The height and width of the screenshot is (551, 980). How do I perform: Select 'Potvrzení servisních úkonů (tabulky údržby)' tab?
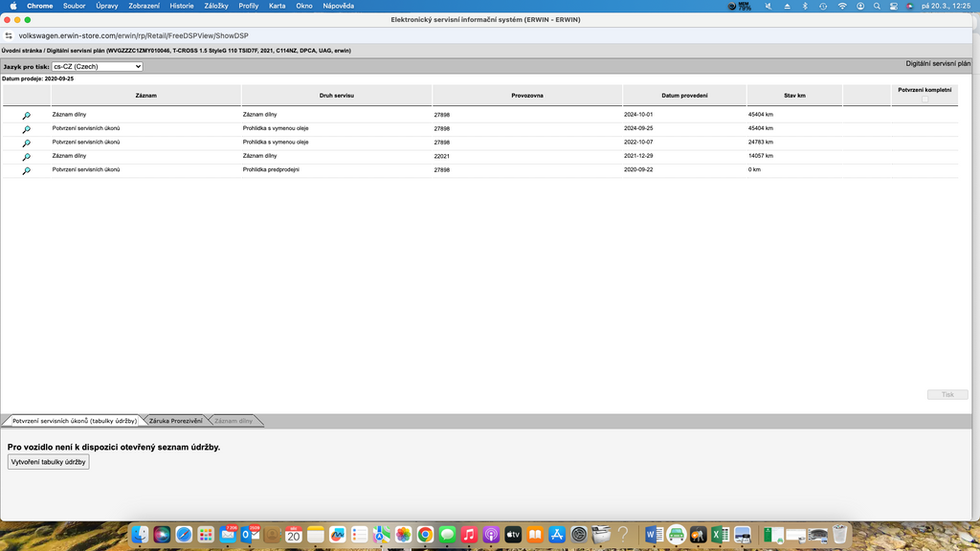pyautogui.click(x=75, y=421)
